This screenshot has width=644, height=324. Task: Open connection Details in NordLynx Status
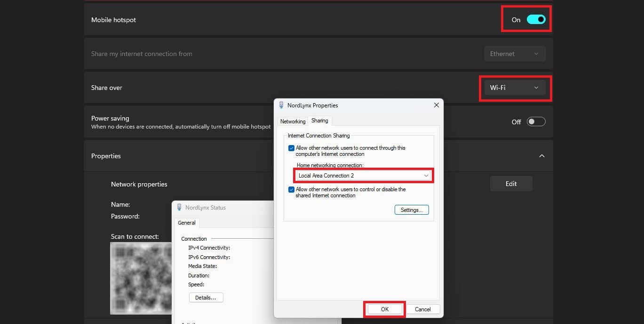point(206,297)
